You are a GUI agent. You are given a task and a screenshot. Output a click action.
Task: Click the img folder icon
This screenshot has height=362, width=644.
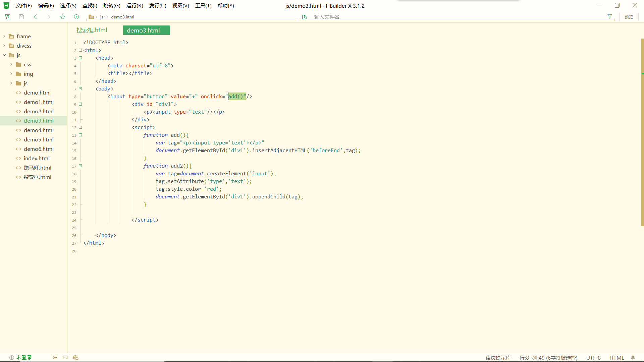point(18,74)
